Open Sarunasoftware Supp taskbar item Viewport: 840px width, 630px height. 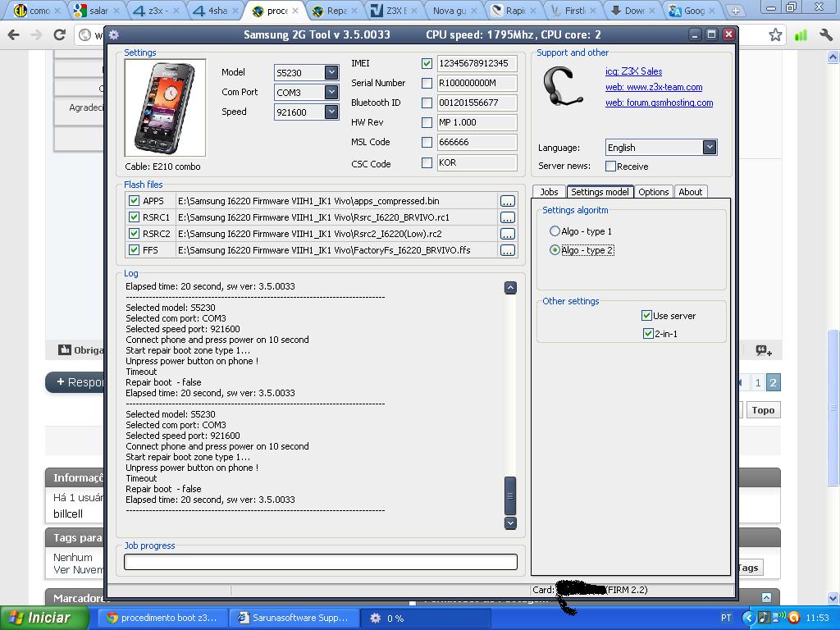(294, 618)
